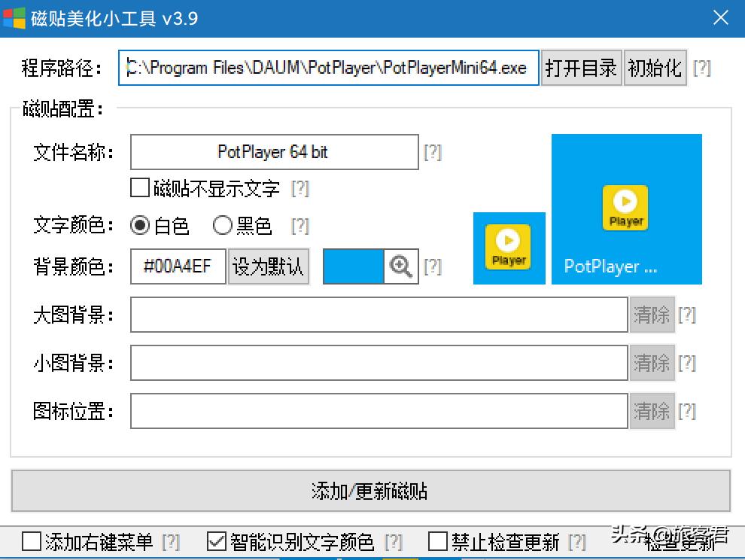The width and height of the screenshot is (745, 560).
Task: Click the 打开目录 button
Action: (x=582, y=68)
